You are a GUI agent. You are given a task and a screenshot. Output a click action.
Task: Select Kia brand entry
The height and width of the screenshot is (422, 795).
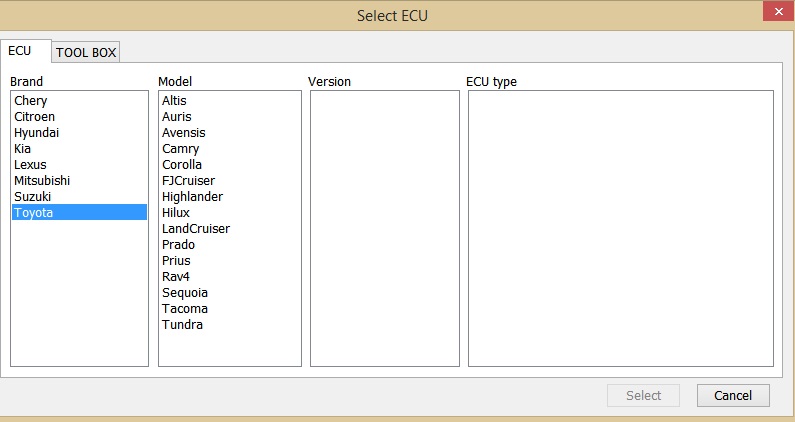click(23, 149)
